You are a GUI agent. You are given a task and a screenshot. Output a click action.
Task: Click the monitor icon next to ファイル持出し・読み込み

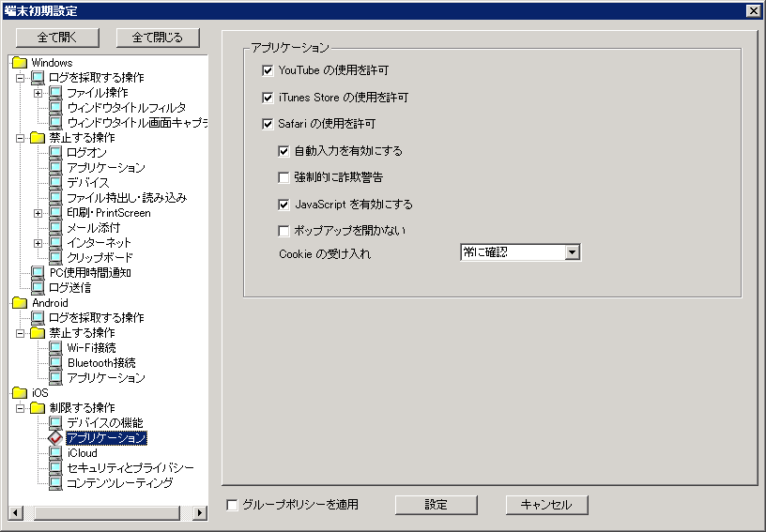(x=55, y=198)
